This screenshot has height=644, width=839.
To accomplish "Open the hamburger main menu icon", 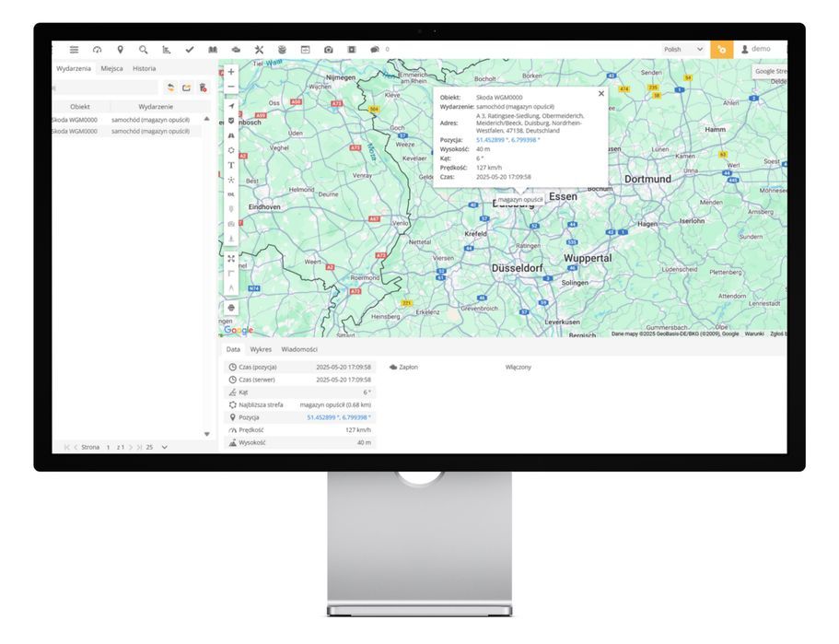I will coord(75,50).
